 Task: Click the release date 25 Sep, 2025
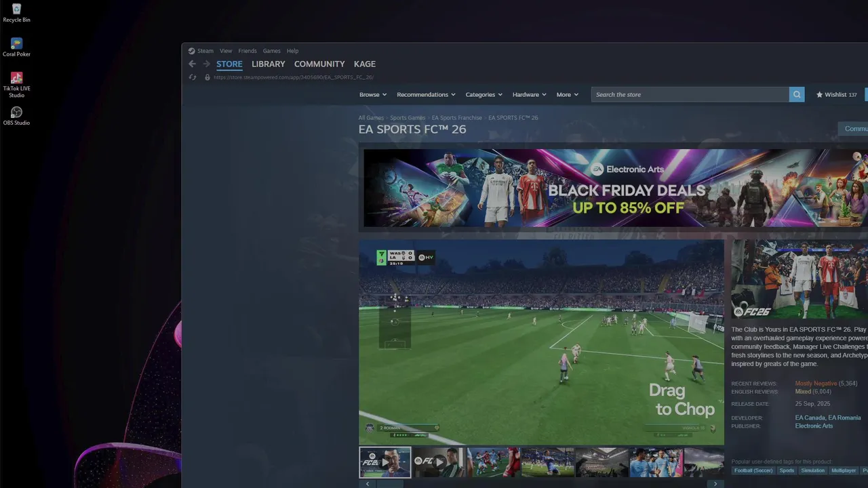pos(812,404)
